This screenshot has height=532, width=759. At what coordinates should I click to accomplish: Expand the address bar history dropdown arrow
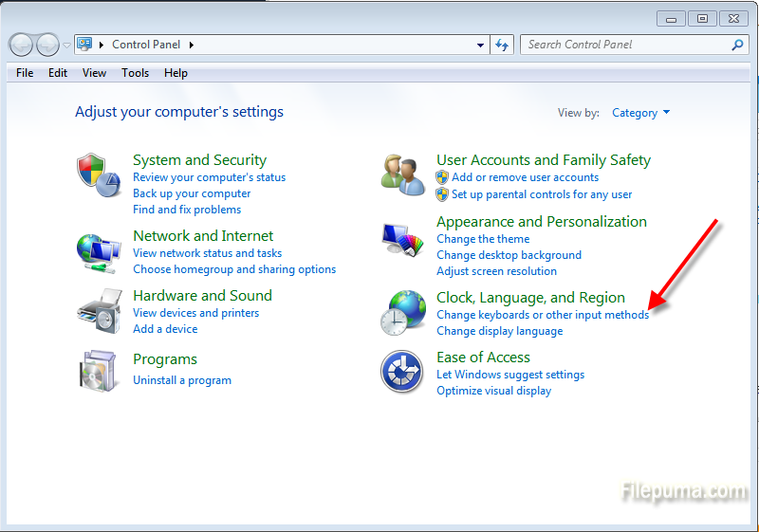tap(481, 45)
